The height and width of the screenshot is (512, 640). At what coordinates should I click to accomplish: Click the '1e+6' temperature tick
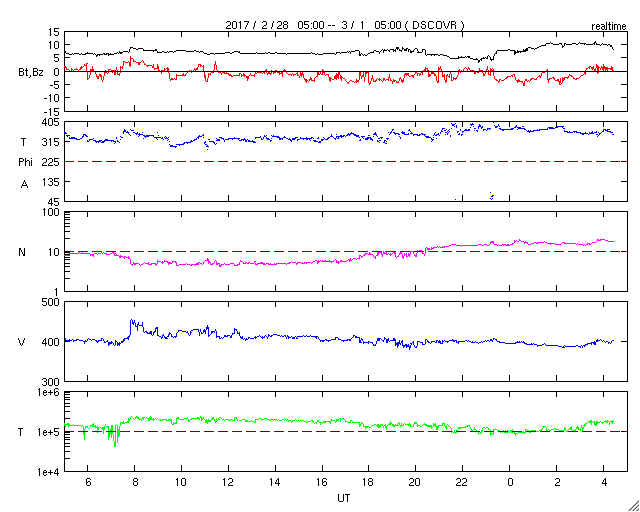coord(49,393)
